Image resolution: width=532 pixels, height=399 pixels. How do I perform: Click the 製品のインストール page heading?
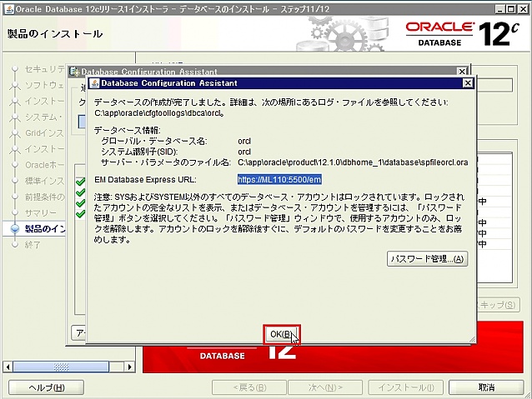pyautogui.click(x=55, y=34)
